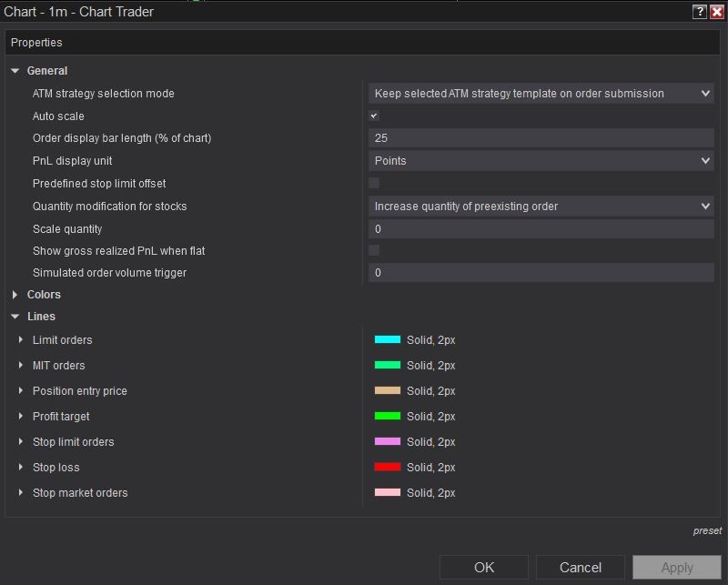This screenshot has width=728, height=585.
Task: Click the cyan Limit orders color swatch
Action: [x=388, y=339]
